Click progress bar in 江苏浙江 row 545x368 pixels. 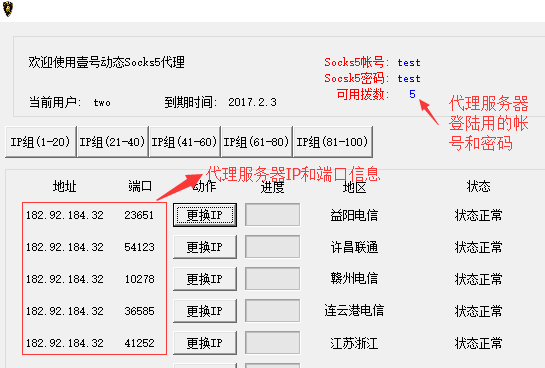[272, 343]
